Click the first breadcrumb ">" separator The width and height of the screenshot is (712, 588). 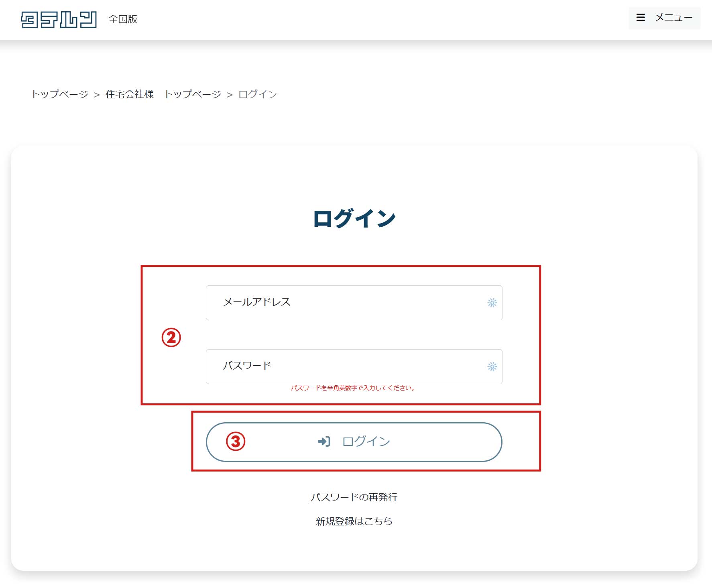pos(97,95)
